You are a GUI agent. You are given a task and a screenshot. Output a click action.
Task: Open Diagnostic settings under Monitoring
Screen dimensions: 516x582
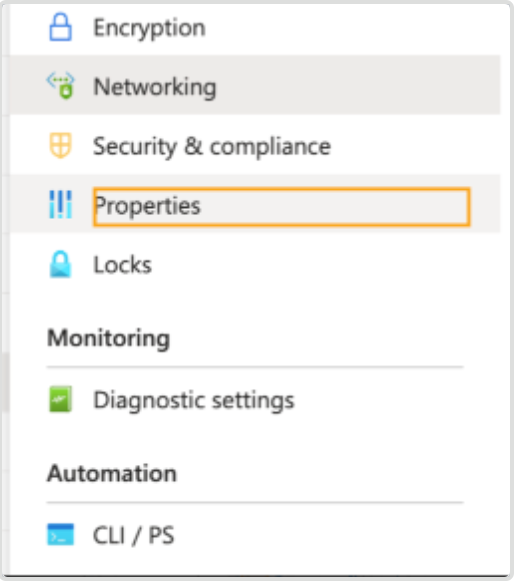[x=194, y=400]
